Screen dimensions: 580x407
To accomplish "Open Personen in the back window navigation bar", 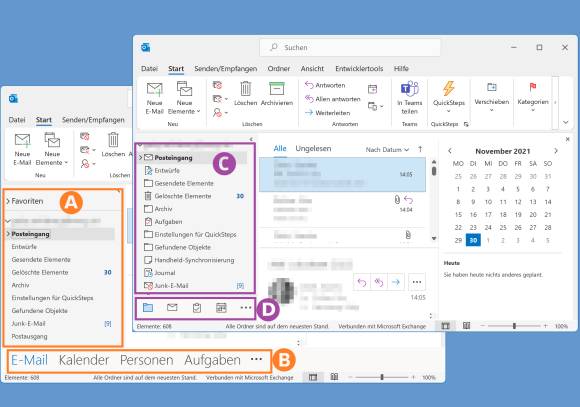I will click(x=146, y=360).
